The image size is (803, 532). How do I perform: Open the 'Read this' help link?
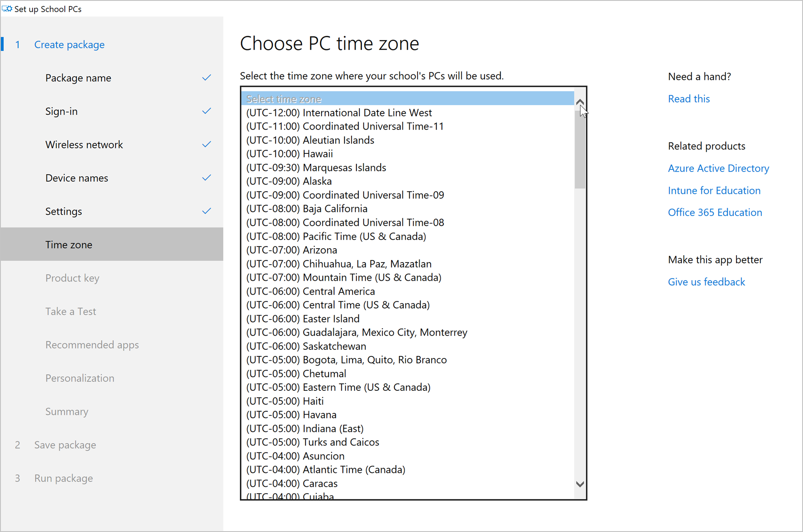(688, 99)
